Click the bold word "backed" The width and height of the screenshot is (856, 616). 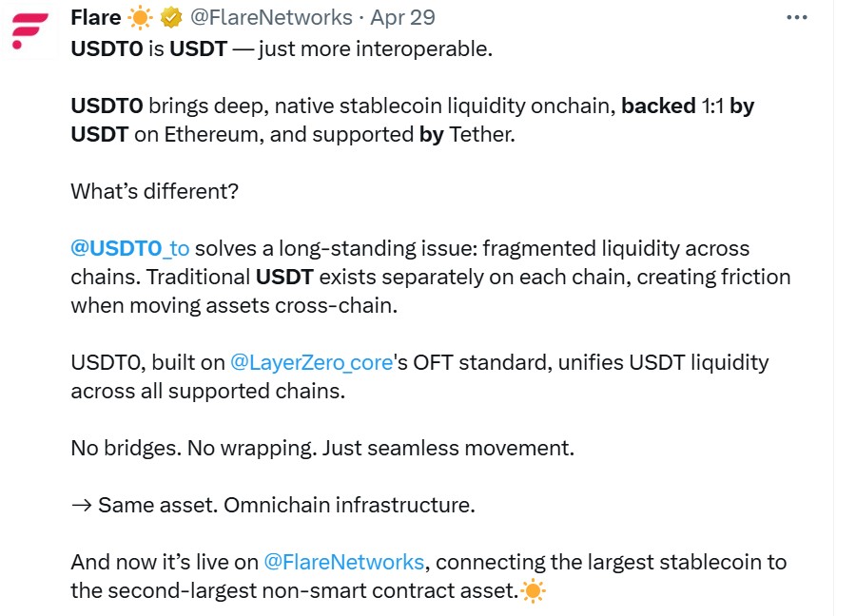tap(658, 106)
